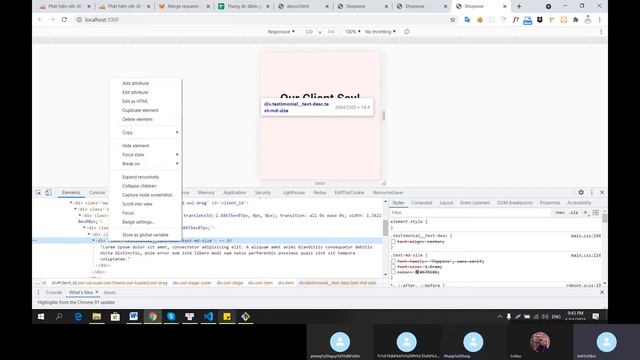Expand the Break on submenu
The width and height of the screenshot is (640, 360).
pyautogui.click(x=146, y=164)
